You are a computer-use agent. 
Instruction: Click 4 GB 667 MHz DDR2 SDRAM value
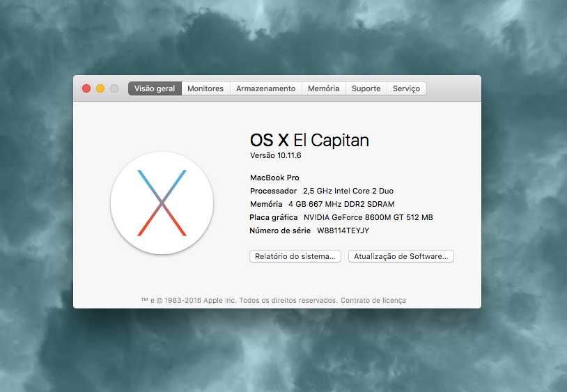point(341,204)
